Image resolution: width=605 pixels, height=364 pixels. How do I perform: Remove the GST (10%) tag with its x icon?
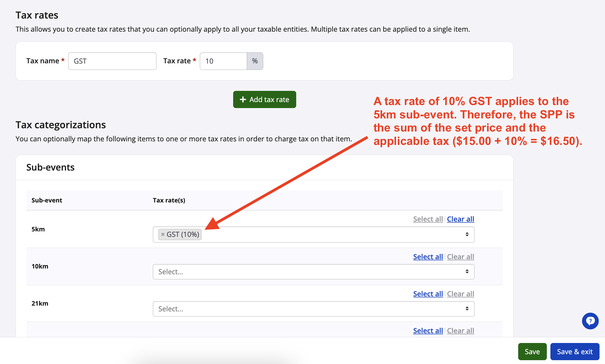tap(163, 234)
